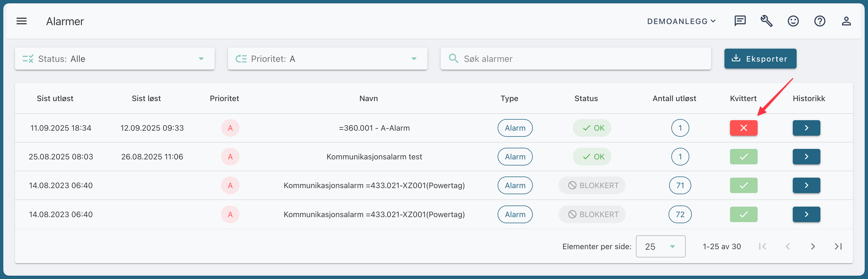Select the Kommunikasjonsalarm test name cell
The width and height of the screenshot is (868, 279).
click(x=374, y=157)
